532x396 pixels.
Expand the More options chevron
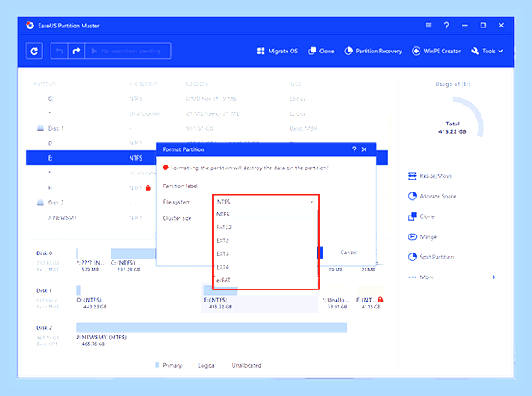(x=494, y=277)
